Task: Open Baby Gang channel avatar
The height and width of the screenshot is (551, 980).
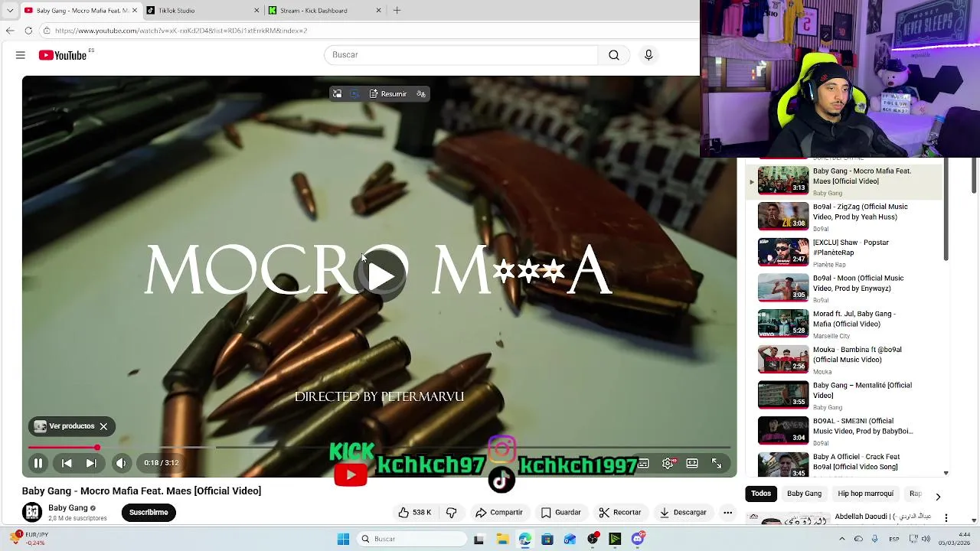Action: coord(32,513)
